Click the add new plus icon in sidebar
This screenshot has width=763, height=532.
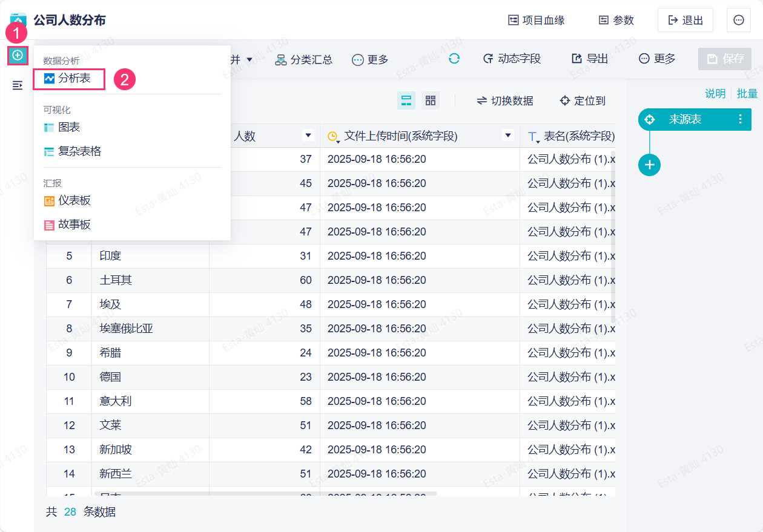pyautogui.click(x=18, y=55)
